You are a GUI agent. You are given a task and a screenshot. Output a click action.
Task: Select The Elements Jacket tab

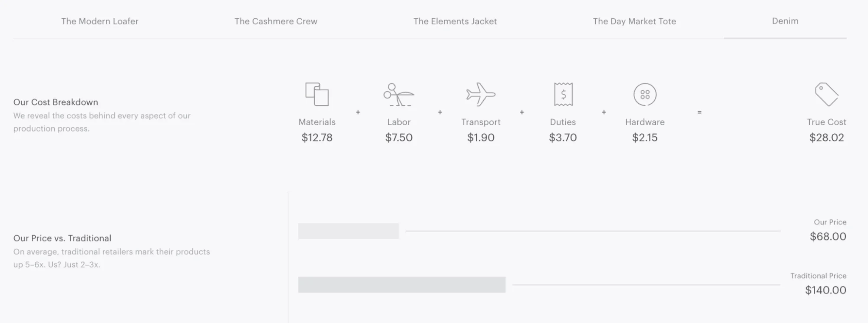click(455, 21)
